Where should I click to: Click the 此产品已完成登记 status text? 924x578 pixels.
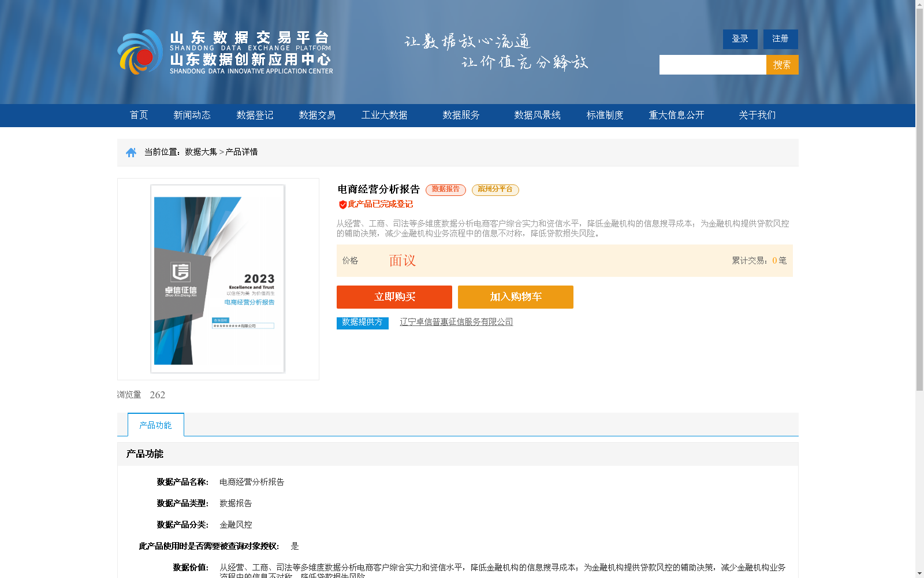(x=381, y=204)
